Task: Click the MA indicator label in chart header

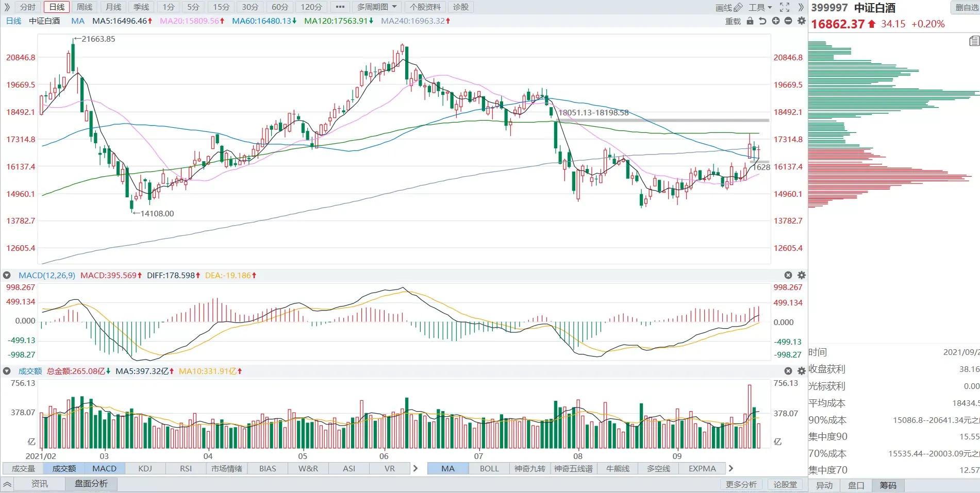Action: pos(78,21)
